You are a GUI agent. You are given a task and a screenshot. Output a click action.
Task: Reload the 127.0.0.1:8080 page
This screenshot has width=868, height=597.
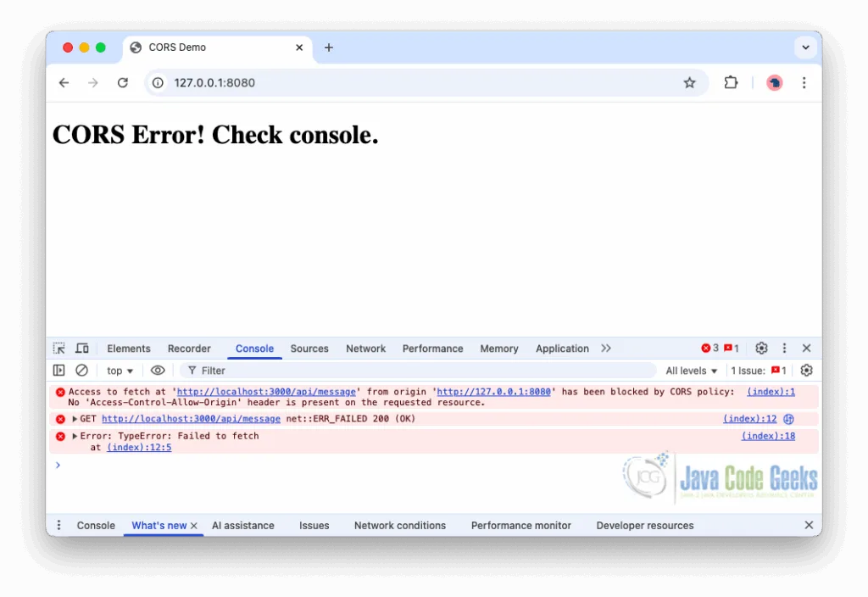coord(123,83)
